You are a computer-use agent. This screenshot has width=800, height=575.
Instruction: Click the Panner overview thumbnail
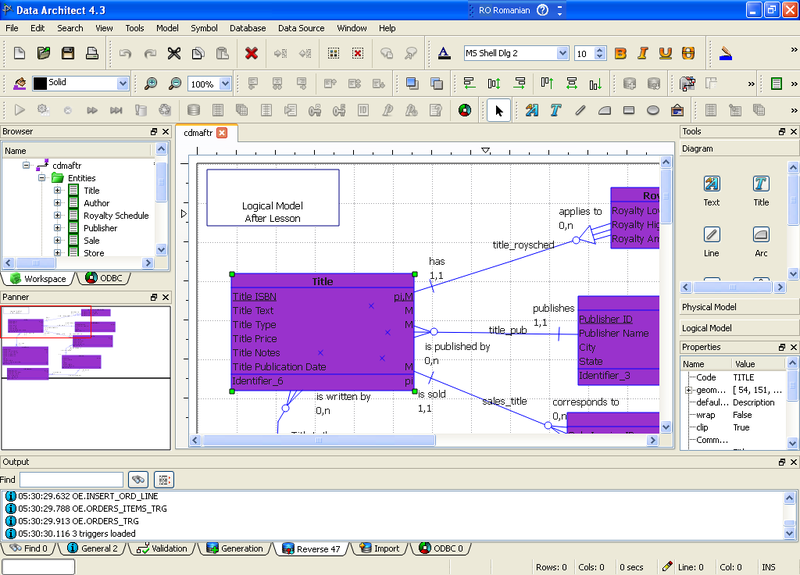coord(86,378)
